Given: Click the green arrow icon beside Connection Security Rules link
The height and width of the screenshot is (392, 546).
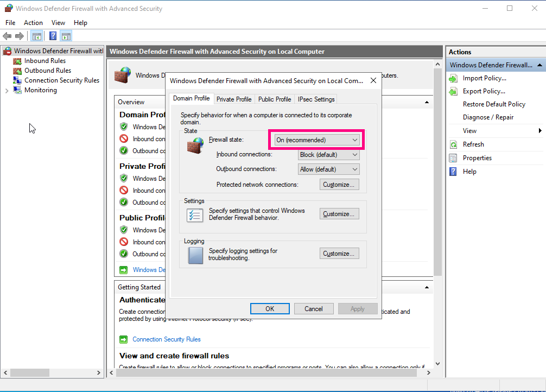Looking at the screenshot, I should (123, 339).
